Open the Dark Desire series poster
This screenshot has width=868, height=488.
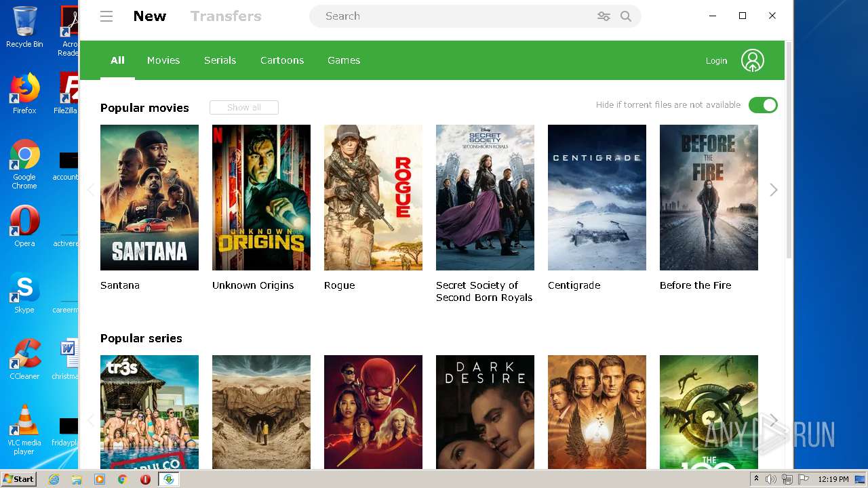pos(485,411)
